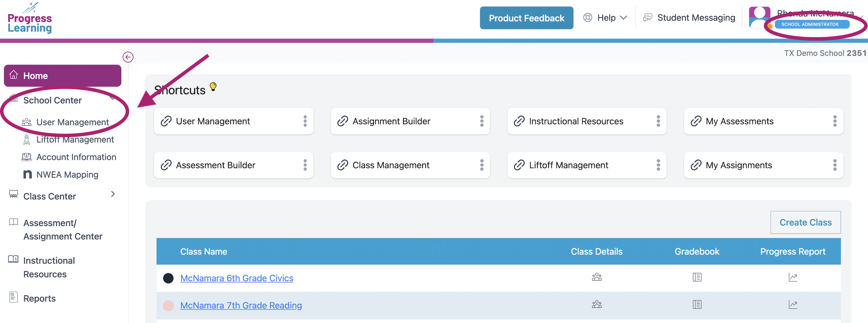868x323 pixels.
Task: Open options for Liftoff Management shortcut
Action: pos(658,165)
